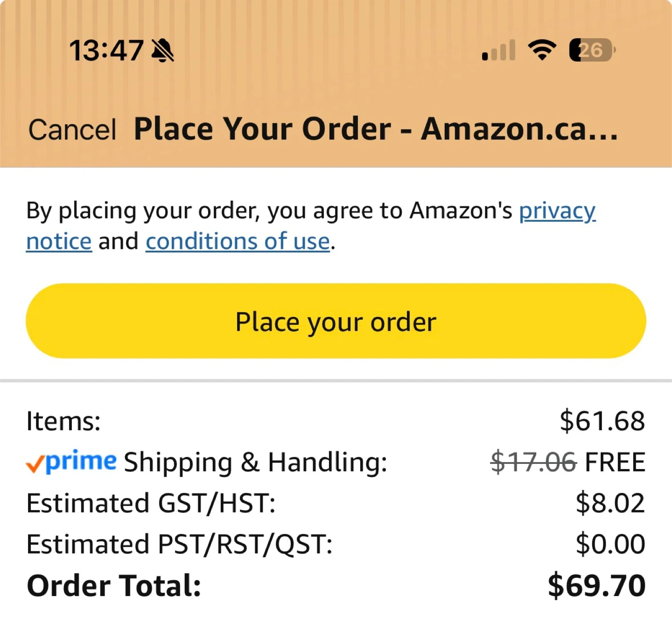Tap the Estimated PST/RST/QST row label
The image size is (672, 624).
[x=180, y=544]
